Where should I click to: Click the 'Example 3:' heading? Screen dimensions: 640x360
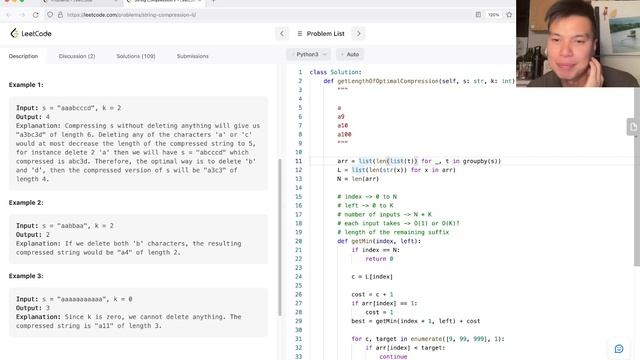[x=26, y=276]
